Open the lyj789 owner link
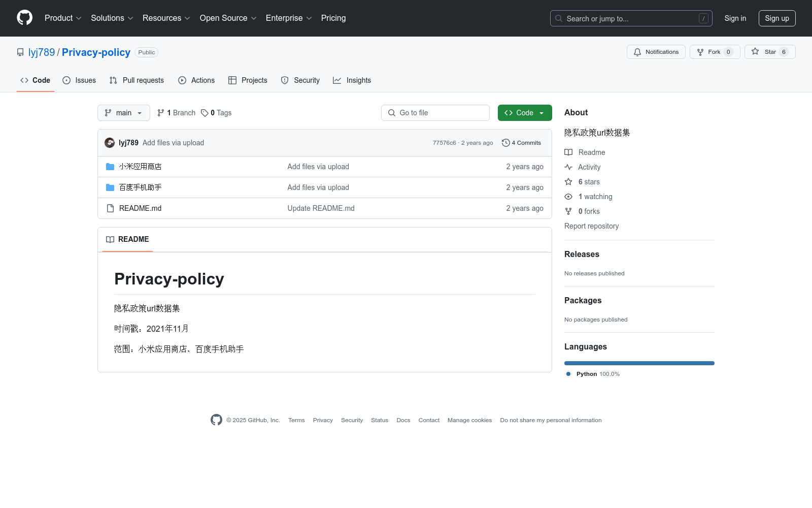 pos(42,52)
